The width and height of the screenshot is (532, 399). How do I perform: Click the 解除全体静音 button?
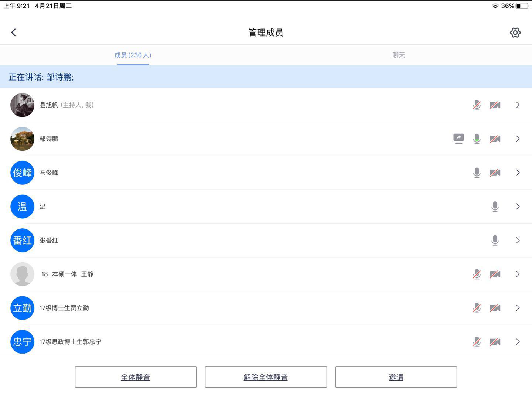pos(266,377)
